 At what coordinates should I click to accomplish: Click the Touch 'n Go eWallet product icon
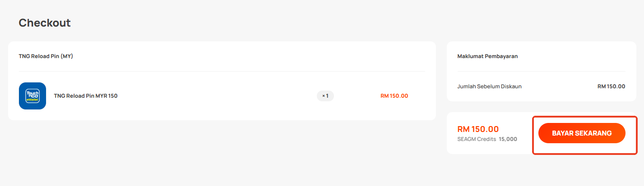pyautogui.click(x=32, y=96)
